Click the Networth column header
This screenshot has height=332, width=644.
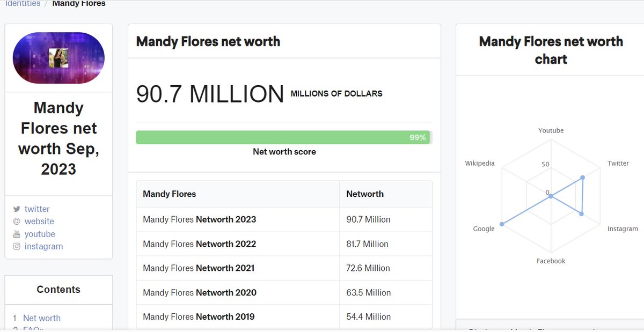coord(365,194)
